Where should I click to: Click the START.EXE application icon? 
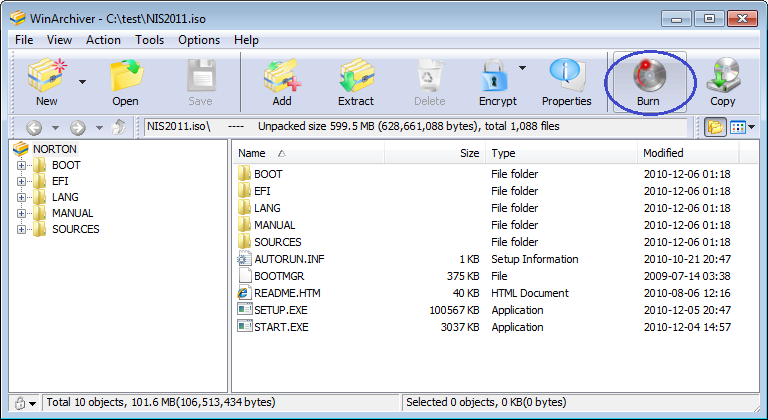(x=244, y=326)
